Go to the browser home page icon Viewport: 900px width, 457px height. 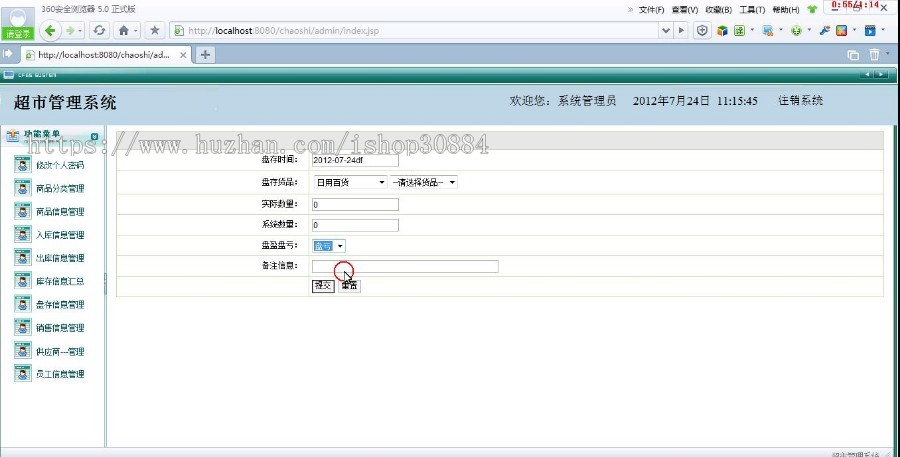[123, 30]
